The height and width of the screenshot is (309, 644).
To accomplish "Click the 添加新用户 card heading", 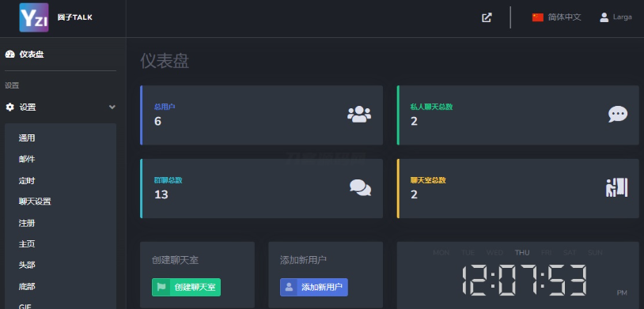I will tap(303, 260).
